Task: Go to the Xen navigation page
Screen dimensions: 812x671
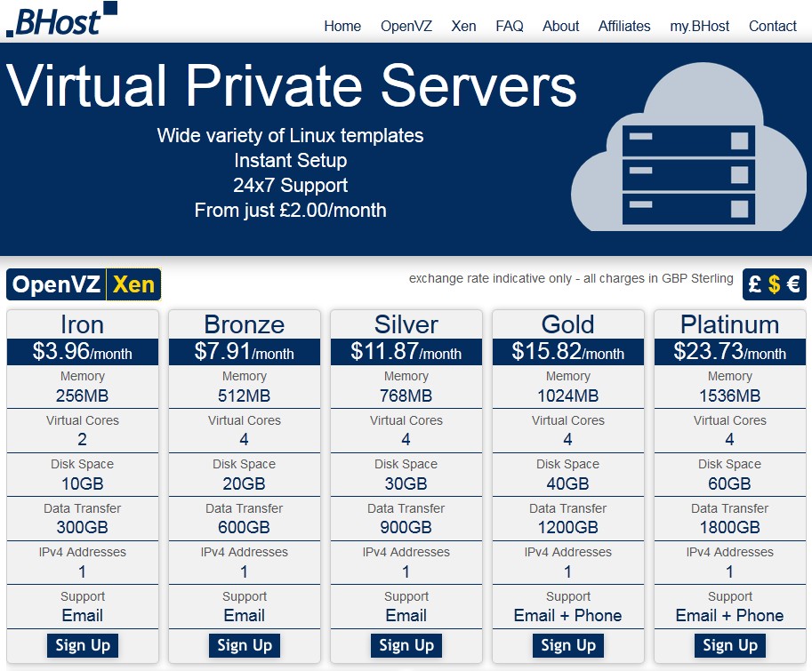Action: click(x=463, y=26)
